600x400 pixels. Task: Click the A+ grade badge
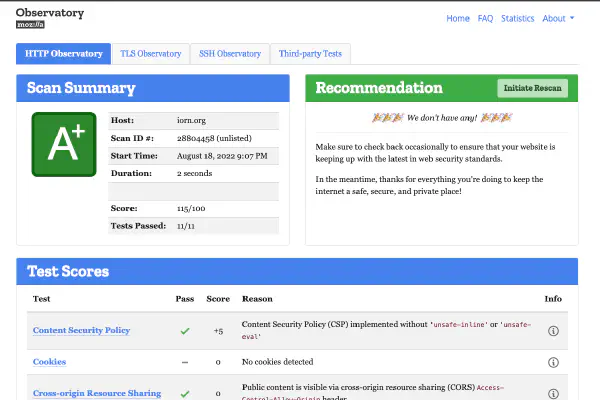(64, 144)
